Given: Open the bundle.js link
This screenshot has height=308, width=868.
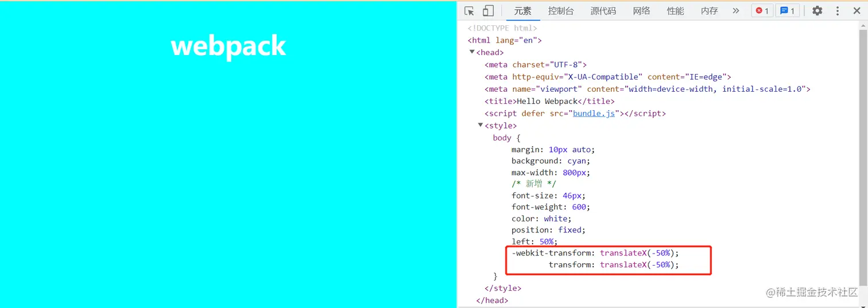Looking at the screenshot, I should pyautogui.click(x=594, y=114).
